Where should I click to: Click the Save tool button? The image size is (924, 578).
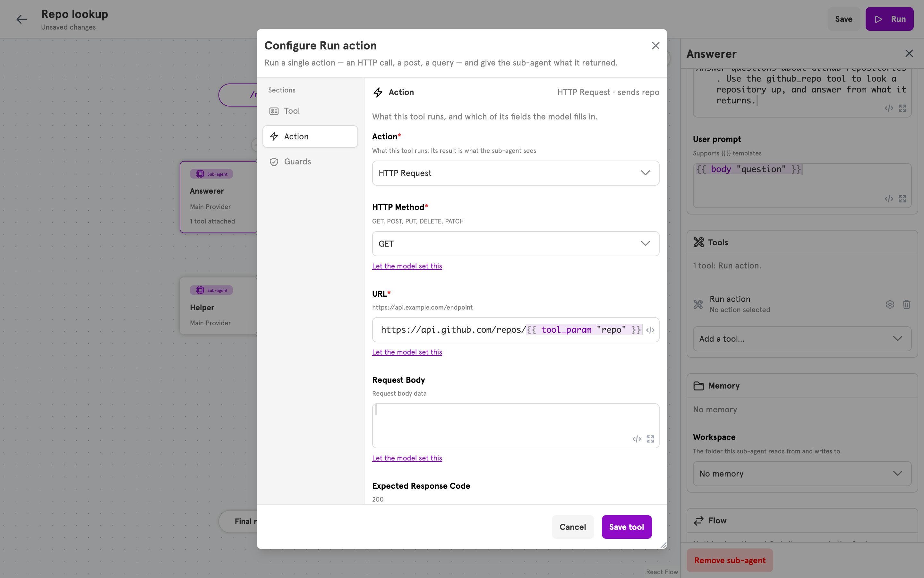click(x=626, y=527)
